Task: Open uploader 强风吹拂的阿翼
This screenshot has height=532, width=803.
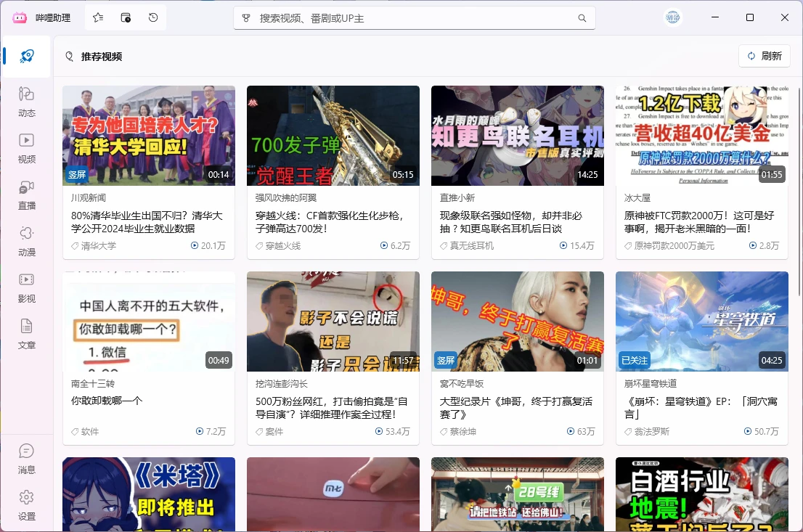Action: (x=286, y=197)
